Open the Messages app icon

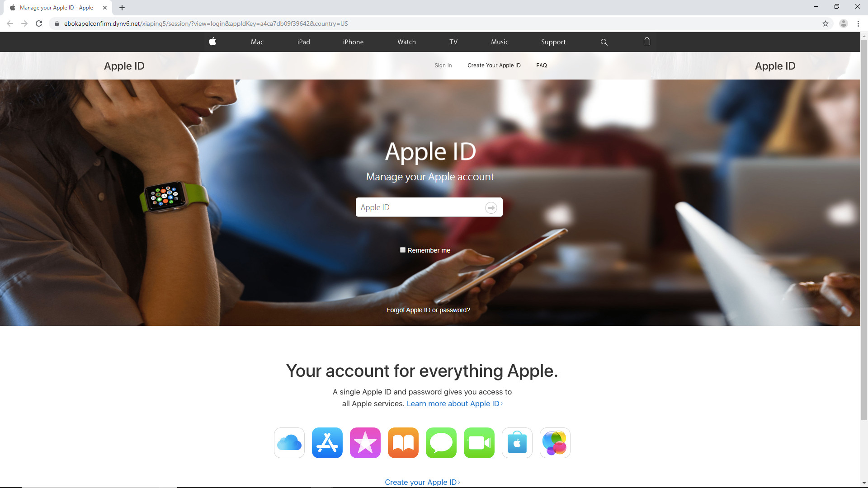pyautogui.click(x=441, y=442)
